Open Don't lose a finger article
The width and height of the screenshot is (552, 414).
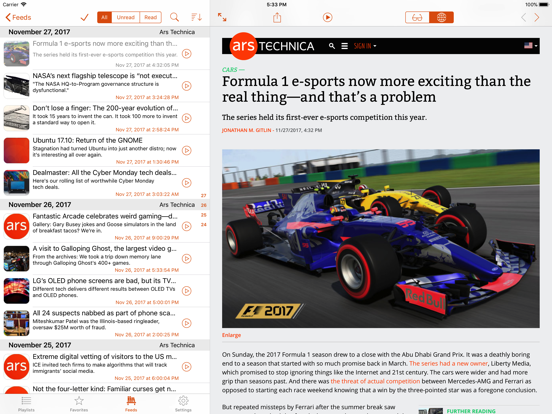click(x=105, y=118)
